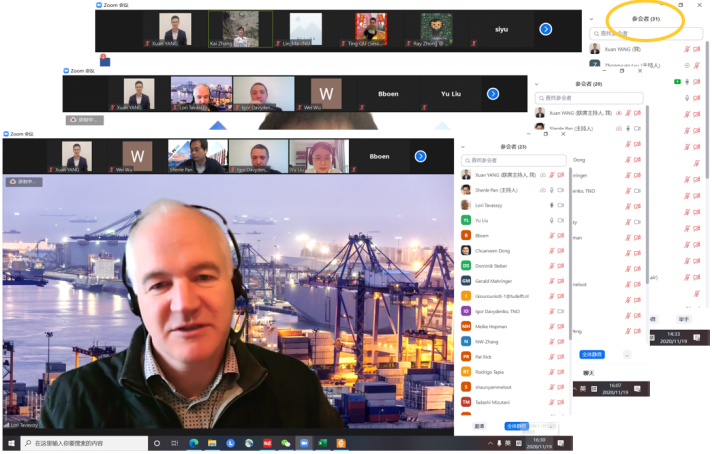Select Bboen tile in front window
Viewport: 712px width, 454px height.
tap(379, 156)
